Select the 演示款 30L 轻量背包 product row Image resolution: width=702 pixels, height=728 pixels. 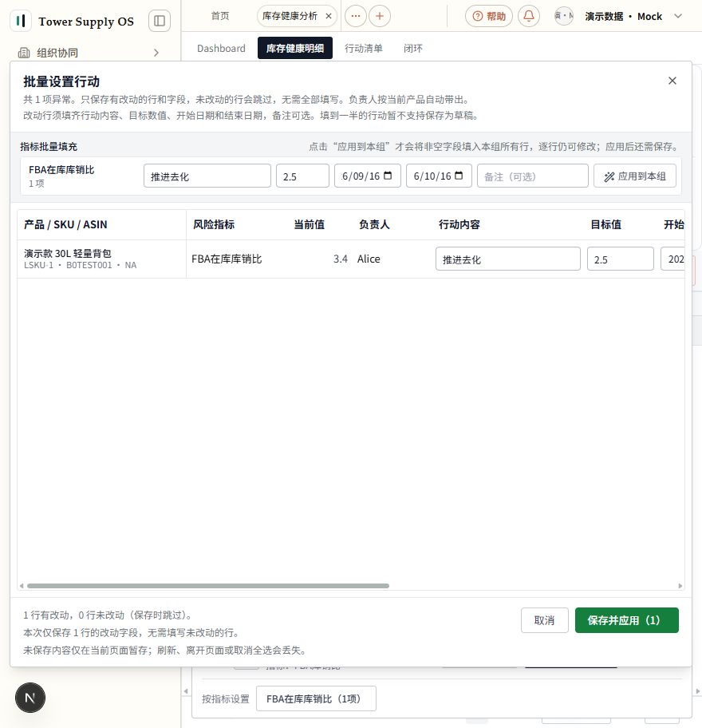pos(351,259)
